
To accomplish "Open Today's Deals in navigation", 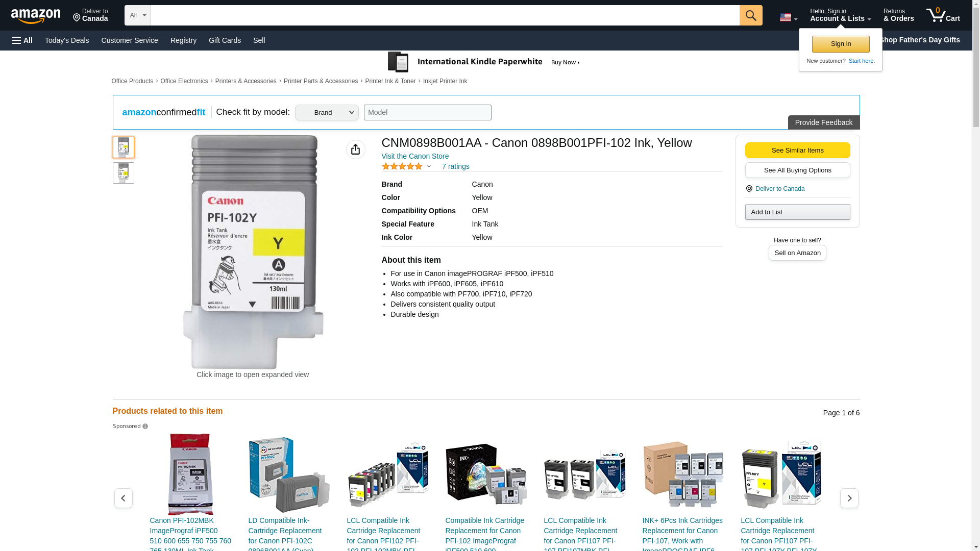I will click(67, 40).
